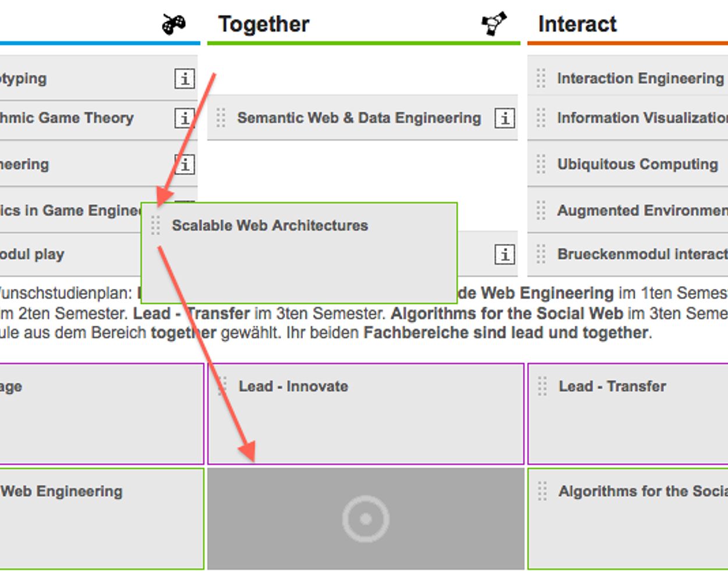
Task: Click the Interaction Engineering drag handle
Action: click(541, 78)
